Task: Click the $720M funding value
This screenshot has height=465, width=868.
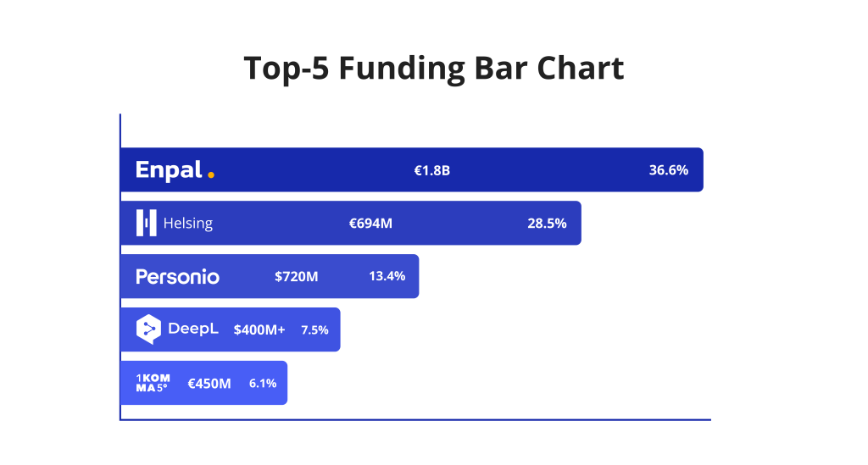Action: (296, 276)
